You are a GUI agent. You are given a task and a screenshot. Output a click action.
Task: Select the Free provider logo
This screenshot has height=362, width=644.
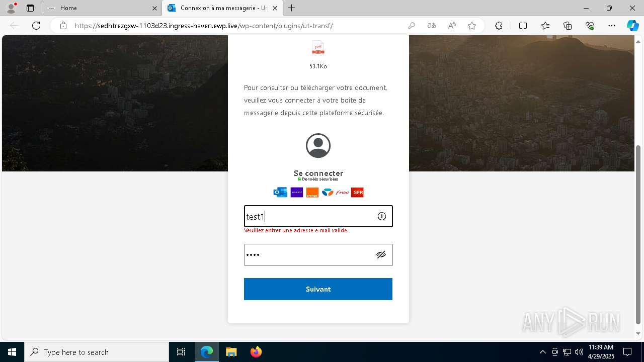[343, 192]
